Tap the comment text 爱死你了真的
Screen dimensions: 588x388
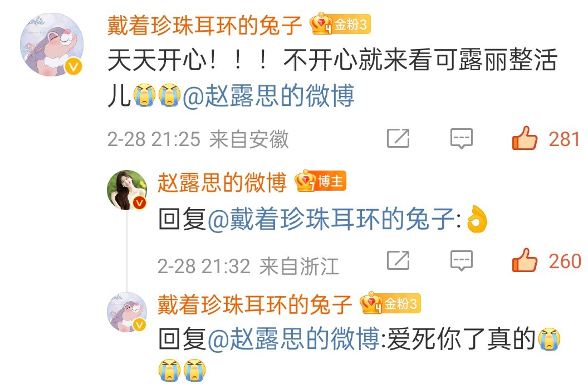click(x=461, y=339)
